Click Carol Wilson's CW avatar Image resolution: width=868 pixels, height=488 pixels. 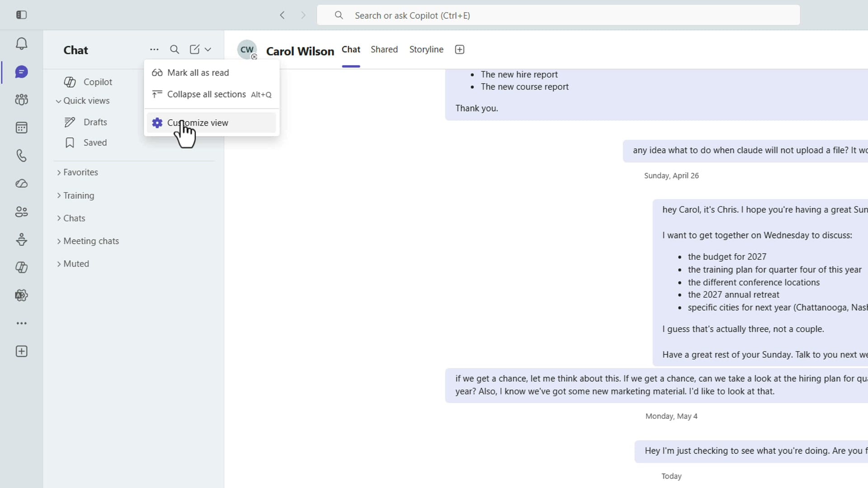tap(247, 50)
